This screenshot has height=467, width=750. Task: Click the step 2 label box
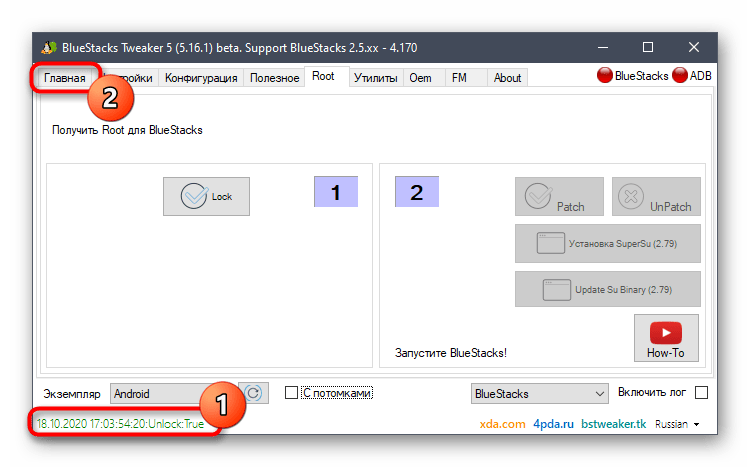(x=417, y=191)
